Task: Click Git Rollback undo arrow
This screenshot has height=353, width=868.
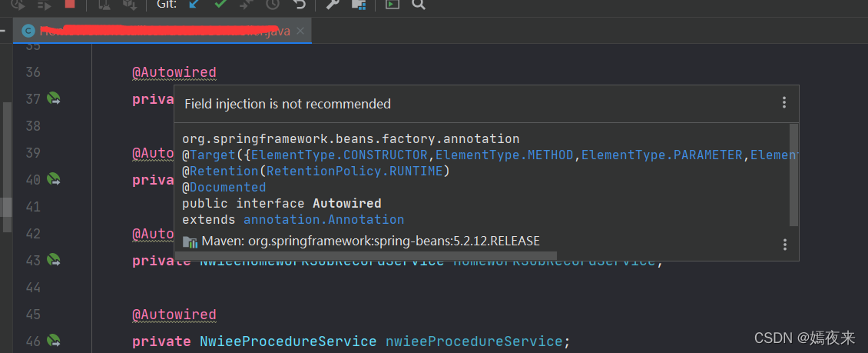Action: 300,4
